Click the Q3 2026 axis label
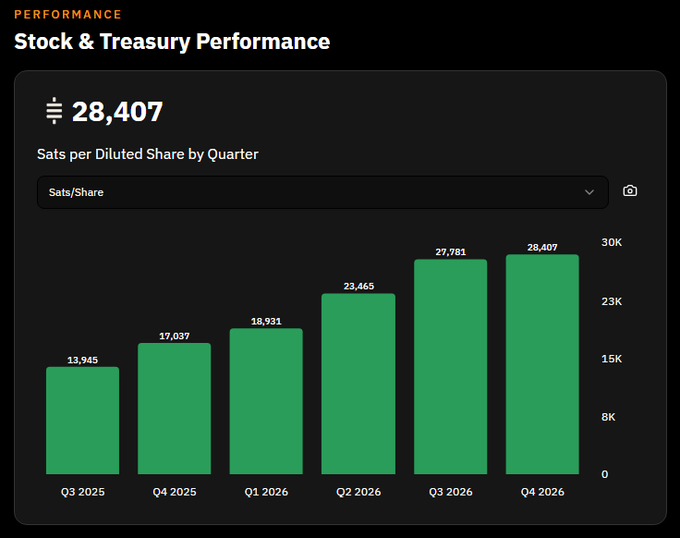 coord(451,492)
